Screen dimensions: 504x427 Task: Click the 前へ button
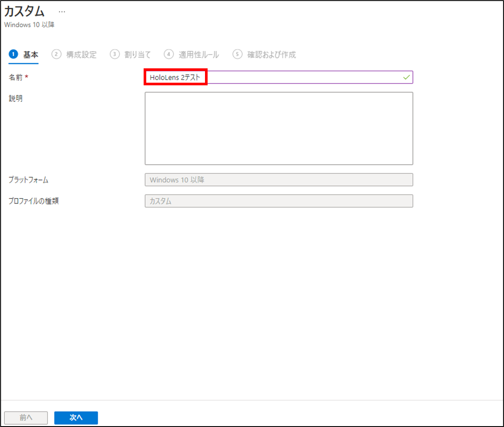[26, 418]
